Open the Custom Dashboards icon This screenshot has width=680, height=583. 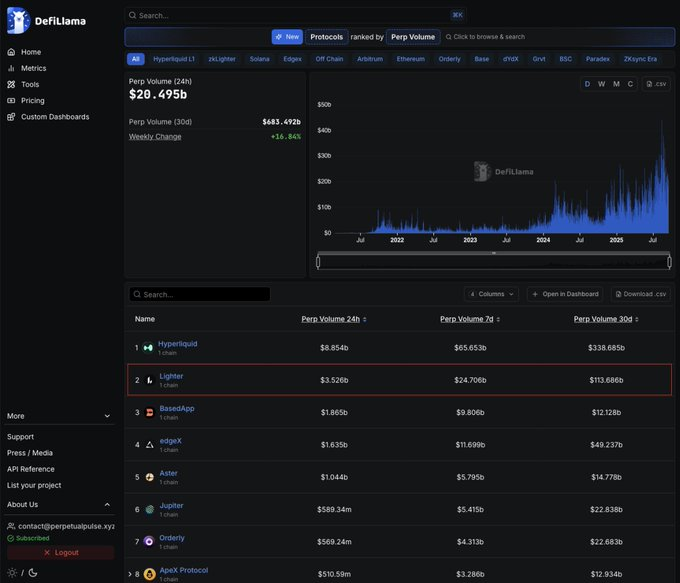tap(11, 117)
